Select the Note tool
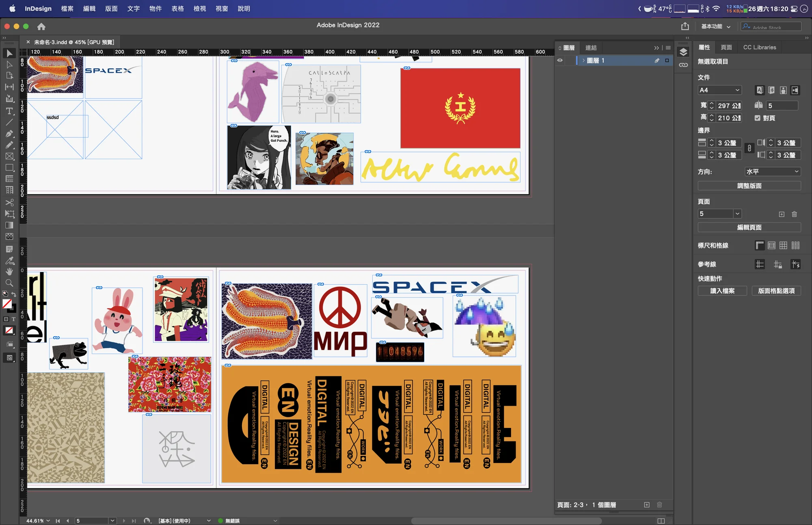This screenshot has width=812, height=525. [9, 249]
